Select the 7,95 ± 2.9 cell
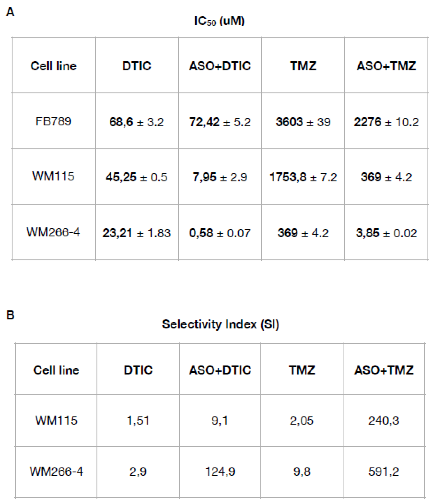This screenshot has width=432, height=504. click(x=220, y=177)
